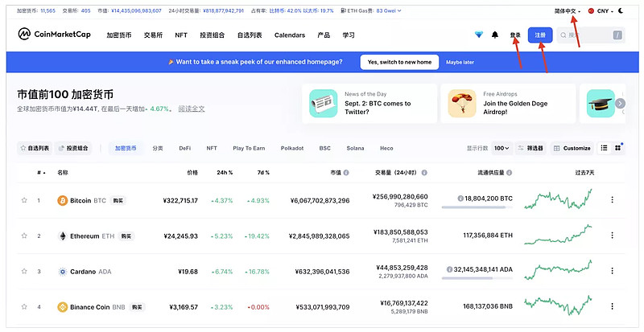This screenshot has height=332, width=644.
Task: Click the Bitcoin coin icon
Action: (63, 201)
